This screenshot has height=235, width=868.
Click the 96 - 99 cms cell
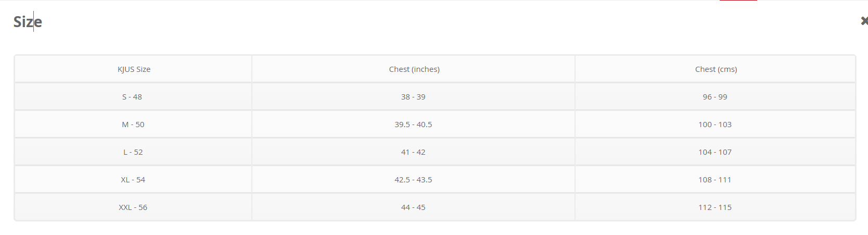tap(715, 97)
